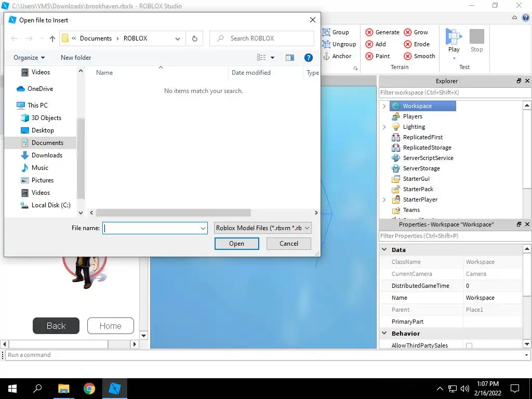Select Teams in Explorer
The width and height of the screenshot is (532, 399).
(x=411, y=210)
